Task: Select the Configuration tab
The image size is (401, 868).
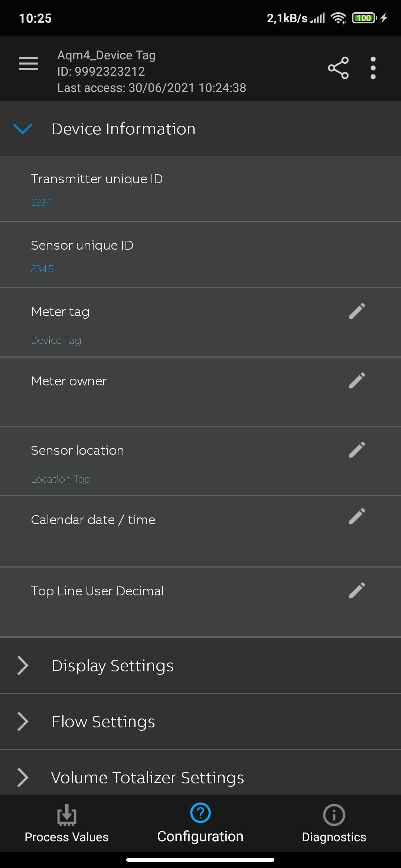Action: 200,823
